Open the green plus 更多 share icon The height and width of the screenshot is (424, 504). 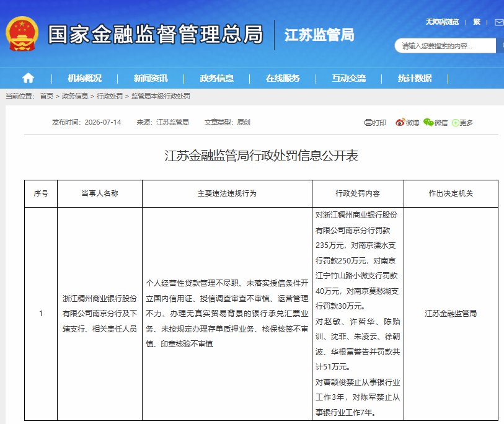(456, 123)
